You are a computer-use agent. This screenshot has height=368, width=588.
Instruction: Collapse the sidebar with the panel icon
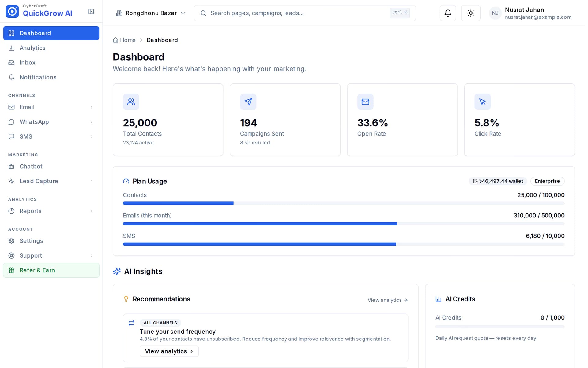tap(91, 11)
